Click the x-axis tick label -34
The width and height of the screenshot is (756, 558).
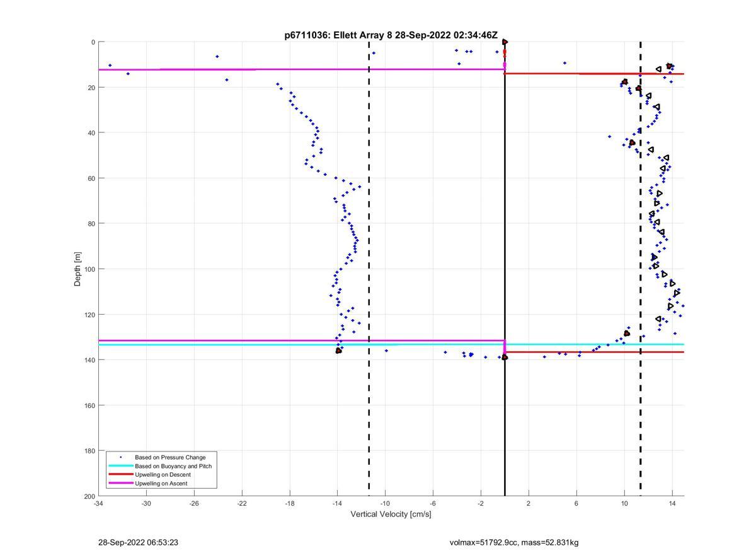click(98, 503)
